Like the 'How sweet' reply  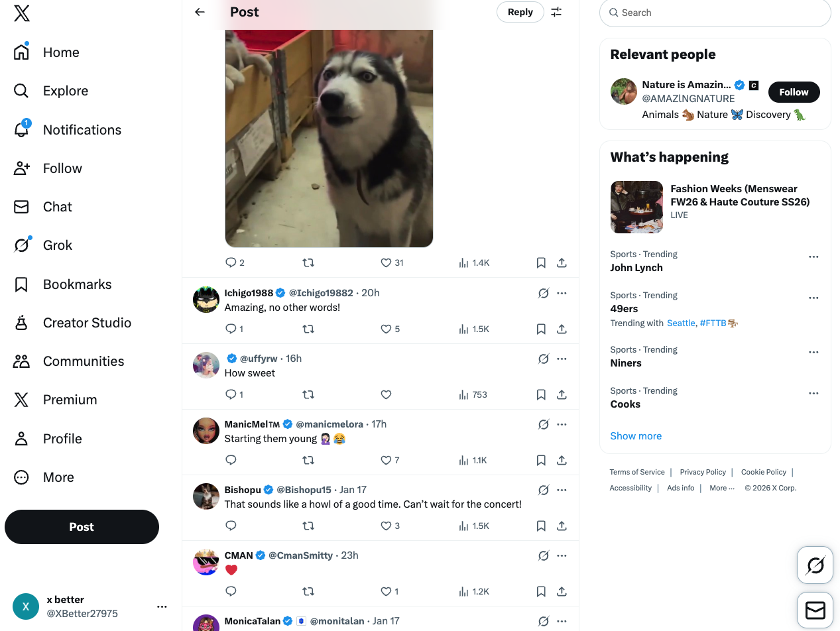[386, 394]
